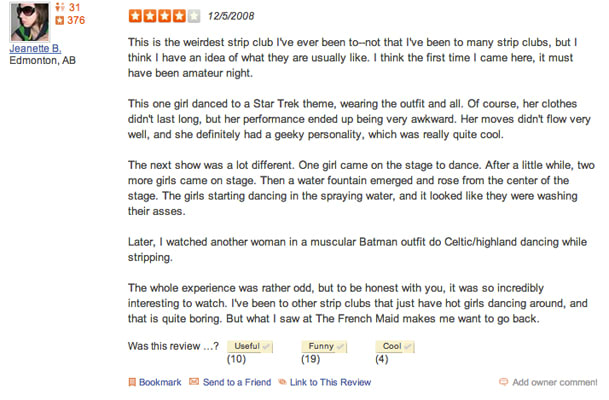
Task: Click the Bookmark ribbon icon
Action: pyautogui.click(x=132, y=383)
